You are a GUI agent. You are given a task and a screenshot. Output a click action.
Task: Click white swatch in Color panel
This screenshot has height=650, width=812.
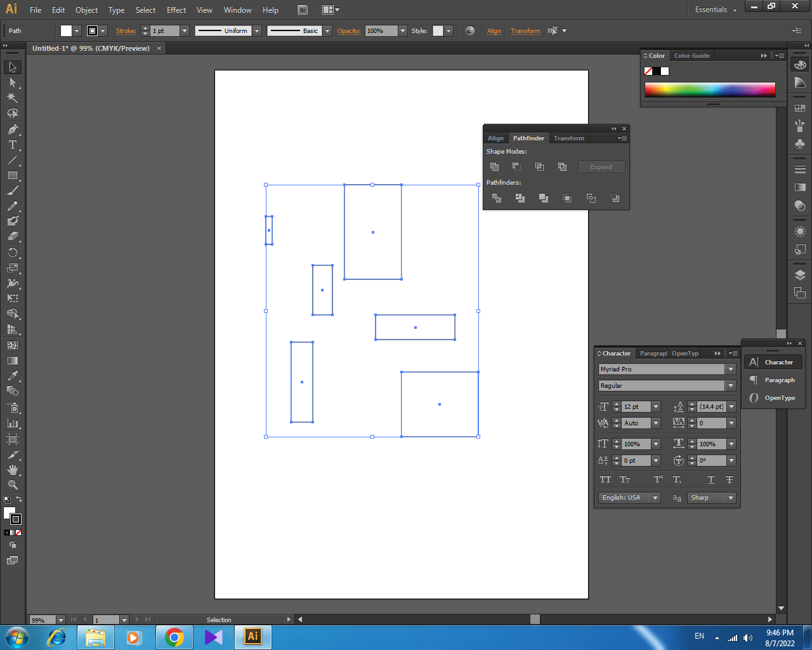tap(665, 71)
